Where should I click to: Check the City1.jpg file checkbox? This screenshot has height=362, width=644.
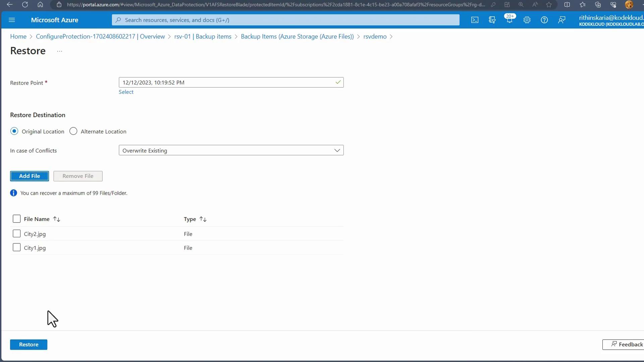pyautogui.click(x=16, y=248)
